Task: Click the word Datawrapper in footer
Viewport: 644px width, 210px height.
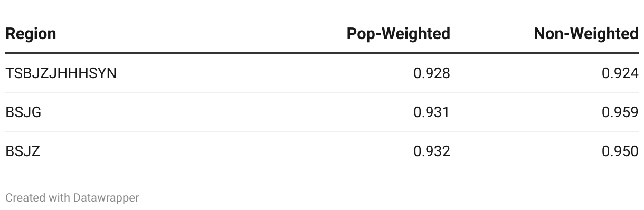Action: coord(106,198)
